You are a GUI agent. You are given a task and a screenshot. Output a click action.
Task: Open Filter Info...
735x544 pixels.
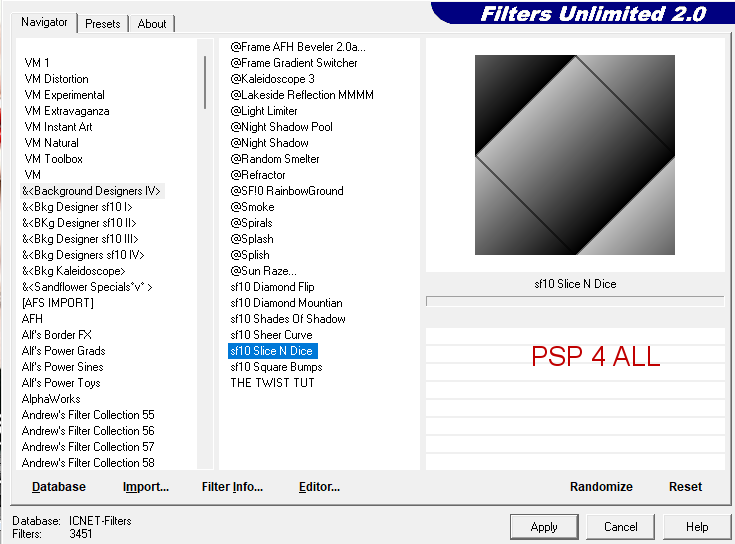(x=232, y=487)
